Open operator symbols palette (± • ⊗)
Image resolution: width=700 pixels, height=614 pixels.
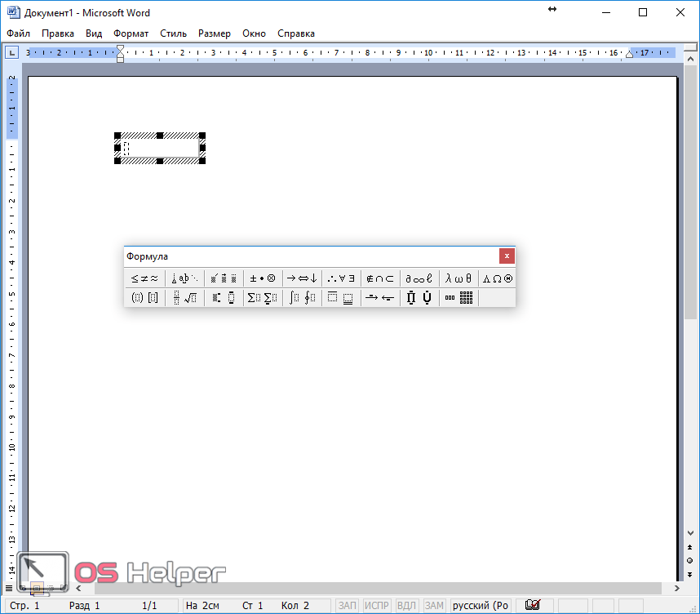(x=262, y=278)
